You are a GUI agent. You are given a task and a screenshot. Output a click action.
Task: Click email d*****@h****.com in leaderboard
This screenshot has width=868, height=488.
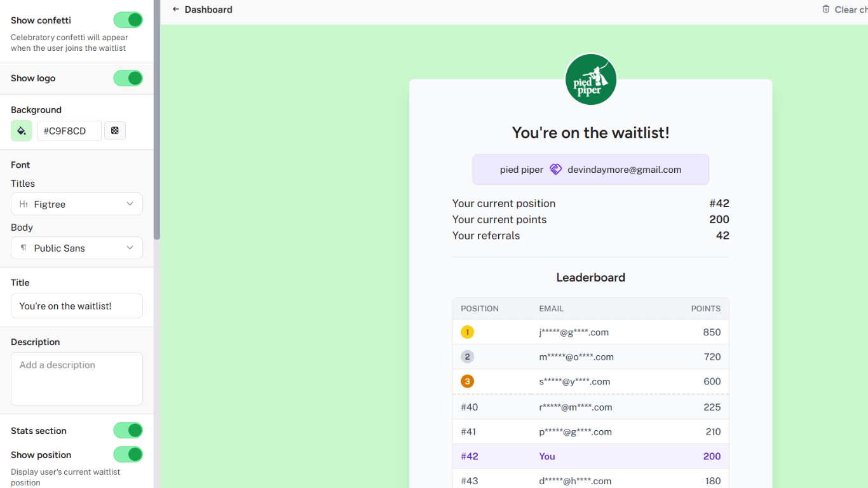(x=575, y=481)
